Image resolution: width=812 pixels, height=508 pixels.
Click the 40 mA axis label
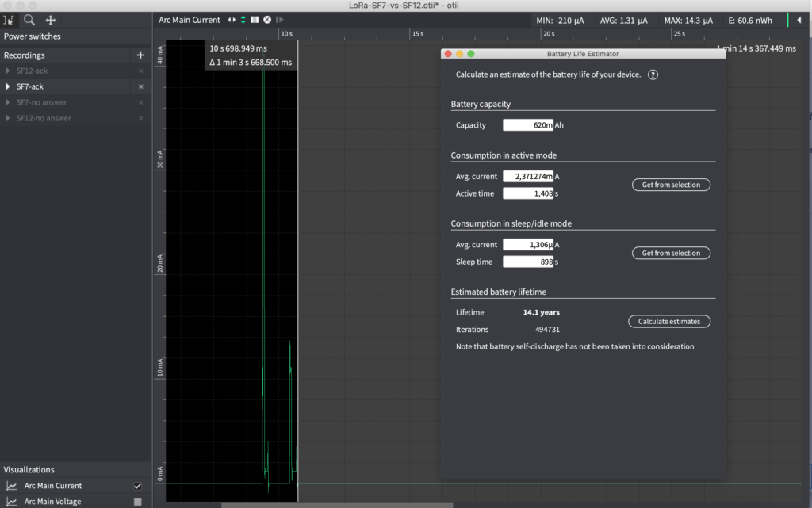coord(159,55)
